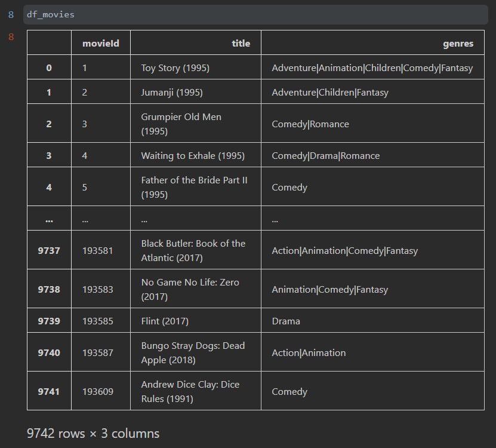This screenshot has height=448, width=496.
Task: Click the row index 9737
Action: 49,250
